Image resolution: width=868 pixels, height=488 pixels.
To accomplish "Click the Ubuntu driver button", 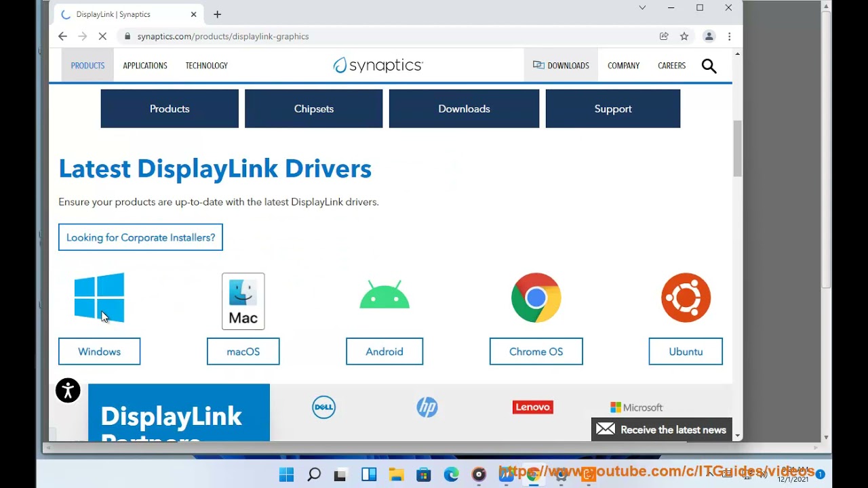I will pyautogui.click(x=686, y=352).
